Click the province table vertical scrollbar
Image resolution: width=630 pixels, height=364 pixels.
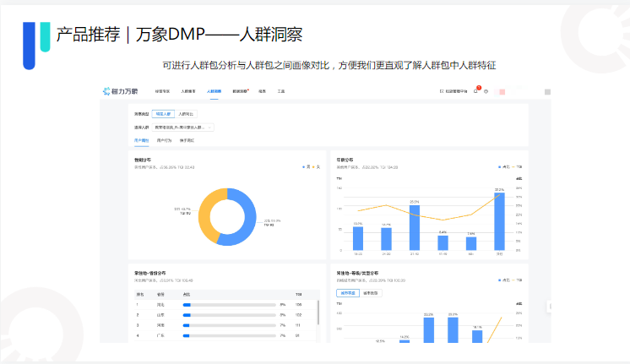tap(318, 312)
